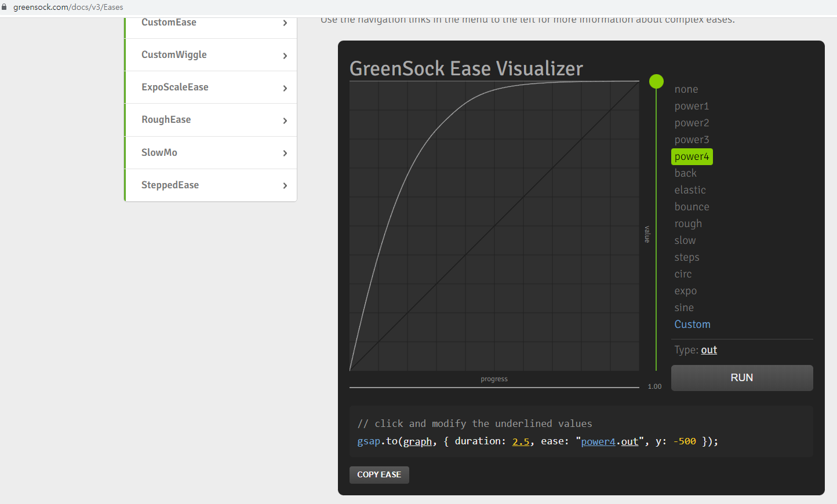This screenshot has width=837, height=504.
Task: Select the slow ease option
Action: (x=685, y=240)
